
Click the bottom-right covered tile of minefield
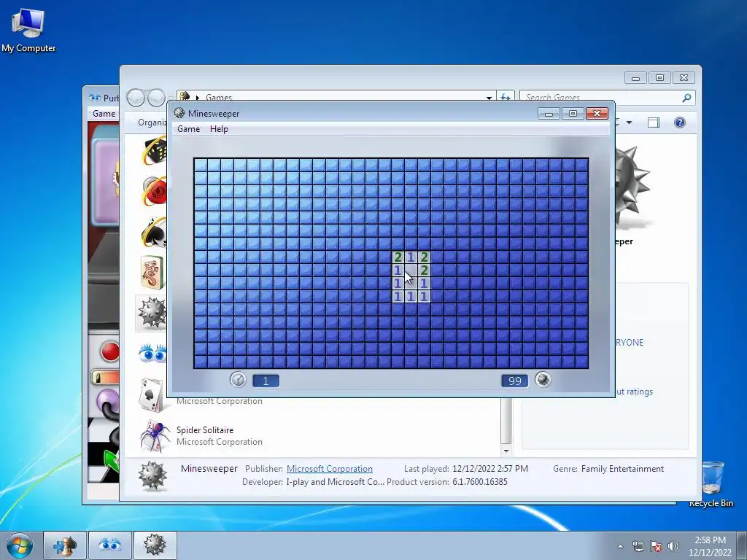(581, 362)
